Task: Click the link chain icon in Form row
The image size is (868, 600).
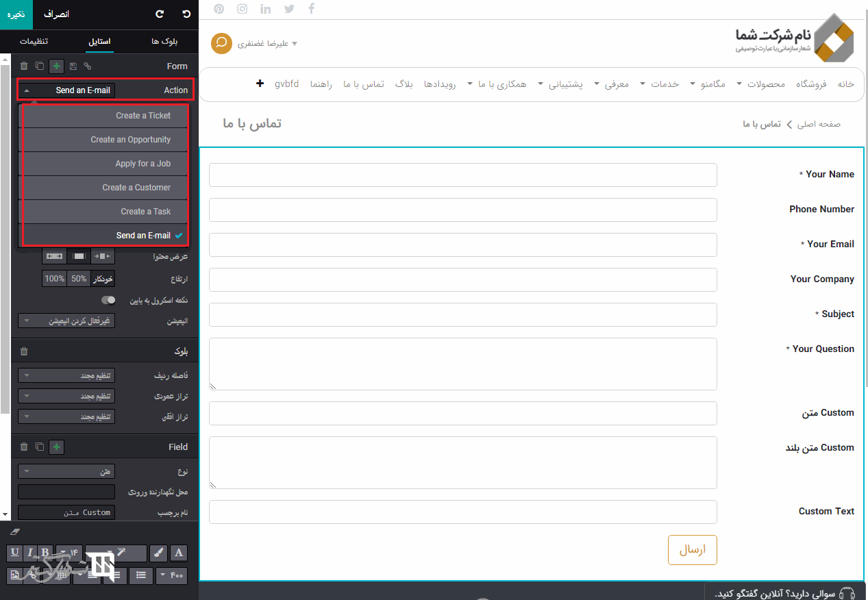Action: [x=87, y=66]
